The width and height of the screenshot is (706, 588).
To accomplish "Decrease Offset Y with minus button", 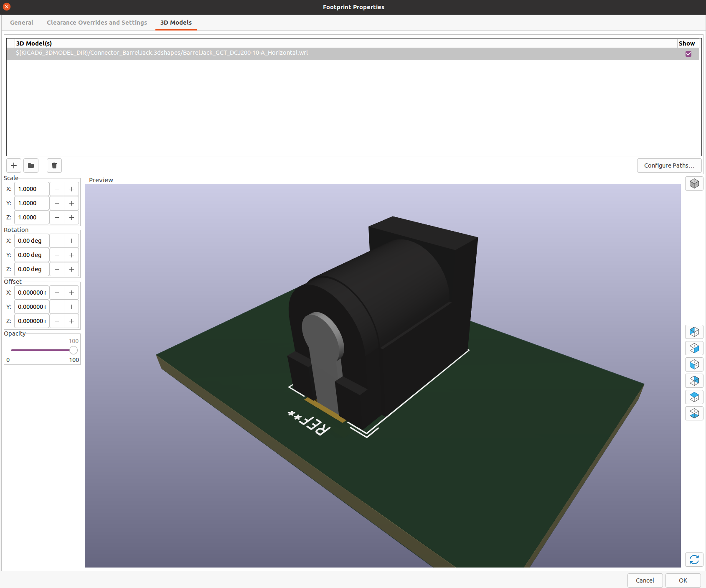I will [57, 307].
